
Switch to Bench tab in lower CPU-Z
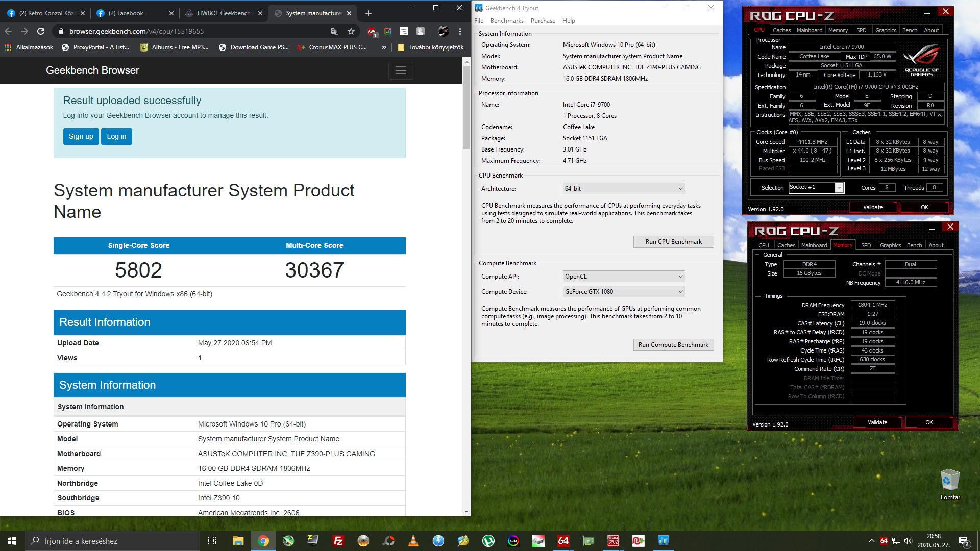(x=914, y=245)
